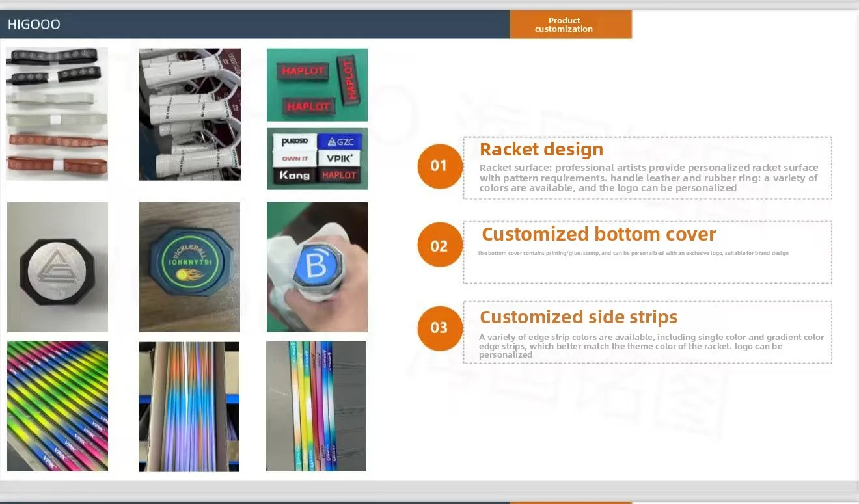Click the OWN IT label in the logo grid

click(x=293, y=159)
